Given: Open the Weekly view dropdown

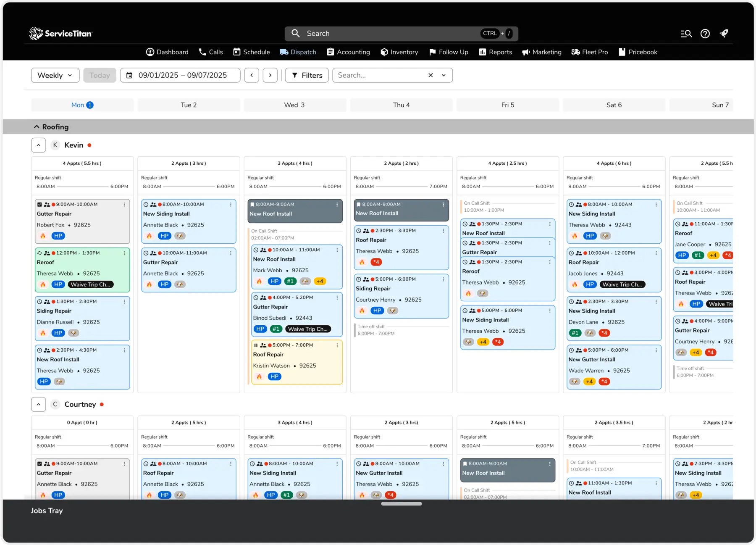Looking at the screenshot, I should pyautogui.click(x=55, y=75).
